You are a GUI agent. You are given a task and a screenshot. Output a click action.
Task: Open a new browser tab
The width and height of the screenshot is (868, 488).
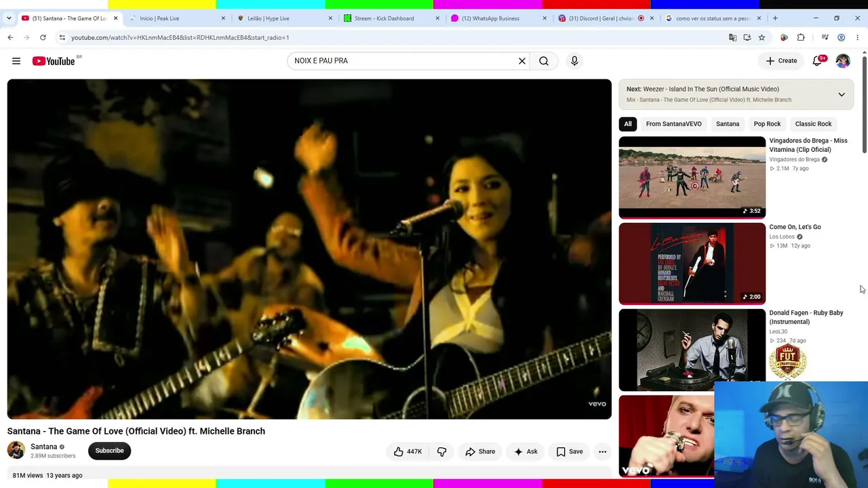pos(775,18)
